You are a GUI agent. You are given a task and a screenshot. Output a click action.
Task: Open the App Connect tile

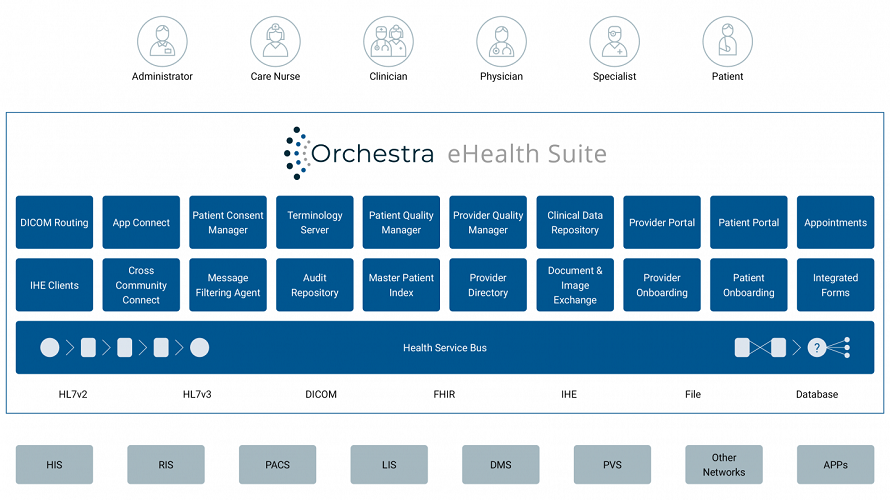click(x=141, y=222)
